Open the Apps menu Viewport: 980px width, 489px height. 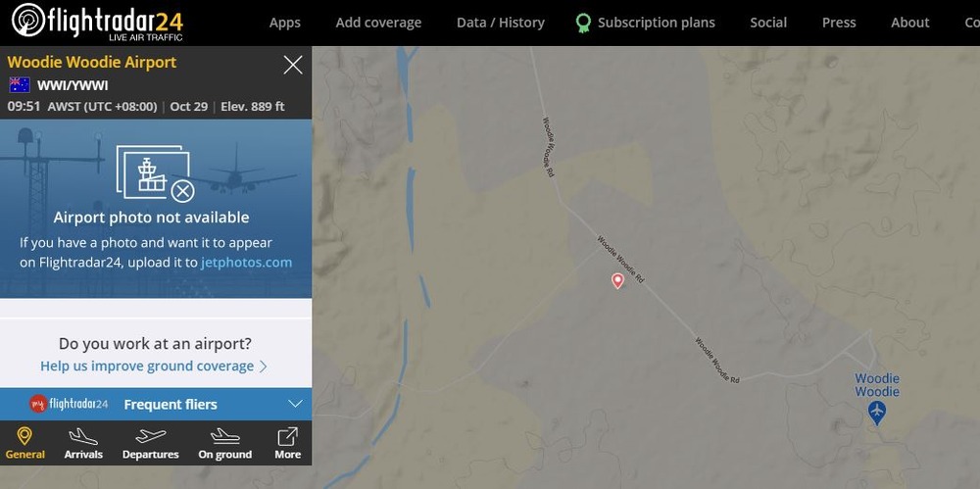pyautogui.click(x=285, y=23)
